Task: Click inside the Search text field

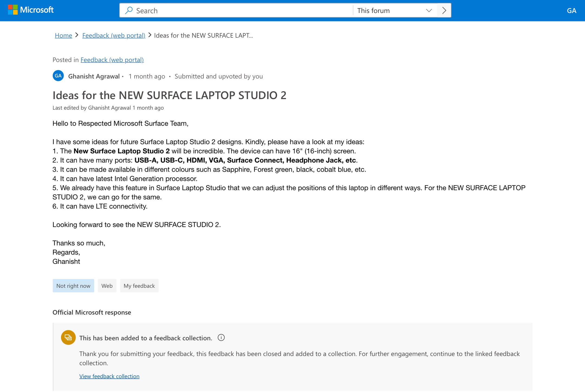Action: (x=238, y=11)
